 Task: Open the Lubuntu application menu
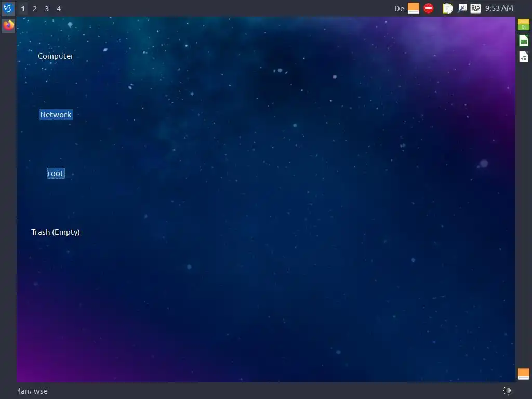[8, 8]
